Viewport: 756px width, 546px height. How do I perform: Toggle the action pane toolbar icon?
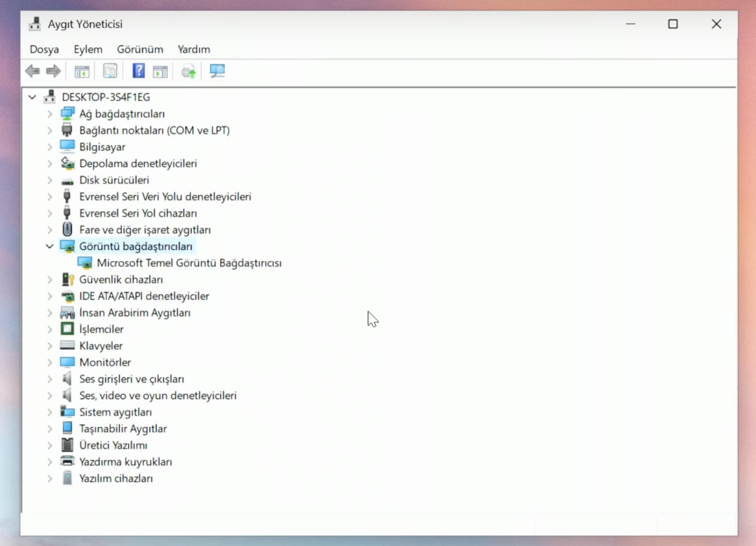point(160,71)
